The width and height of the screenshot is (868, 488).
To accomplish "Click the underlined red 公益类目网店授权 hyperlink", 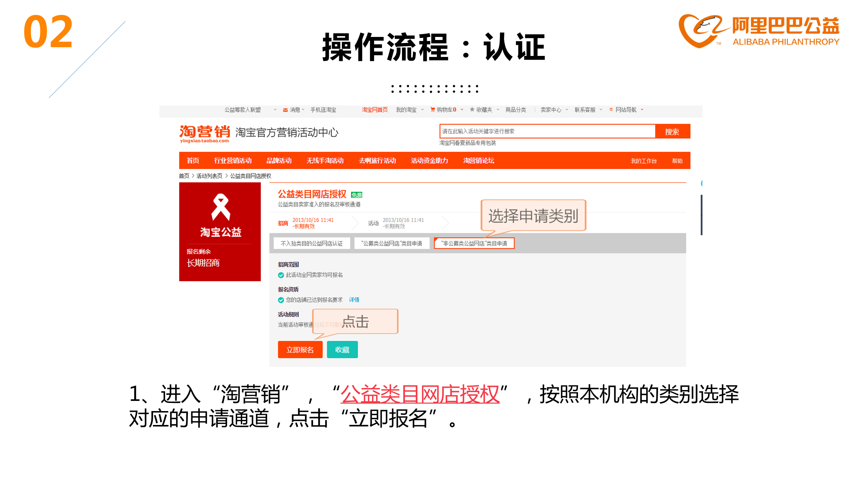I will click(x=420, y=394).
